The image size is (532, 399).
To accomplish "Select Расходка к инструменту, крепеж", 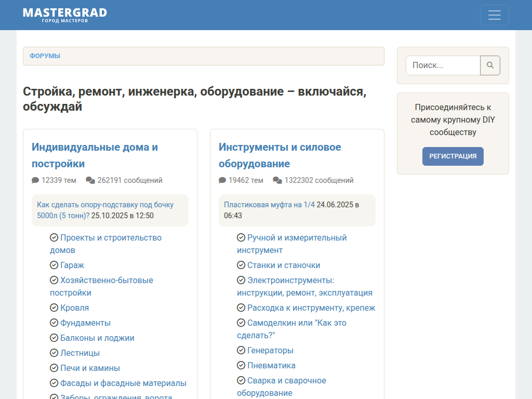I will pos(311,308).
